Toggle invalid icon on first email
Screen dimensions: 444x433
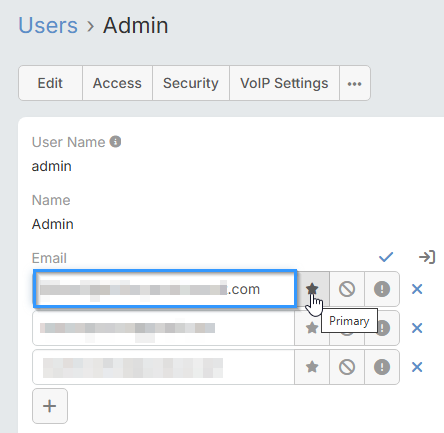pyautogui.click(x=382, y=289)
